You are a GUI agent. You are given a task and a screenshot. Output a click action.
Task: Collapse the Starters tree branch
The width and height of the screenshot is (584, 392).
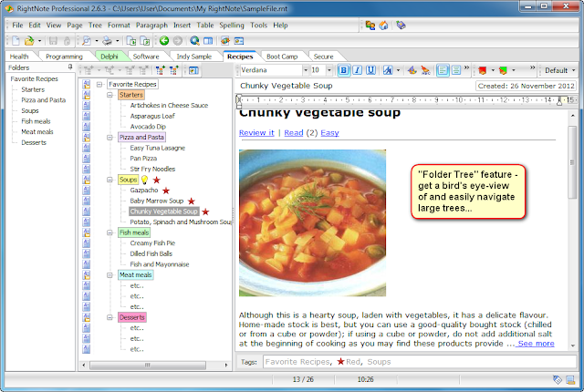(109, 95)
